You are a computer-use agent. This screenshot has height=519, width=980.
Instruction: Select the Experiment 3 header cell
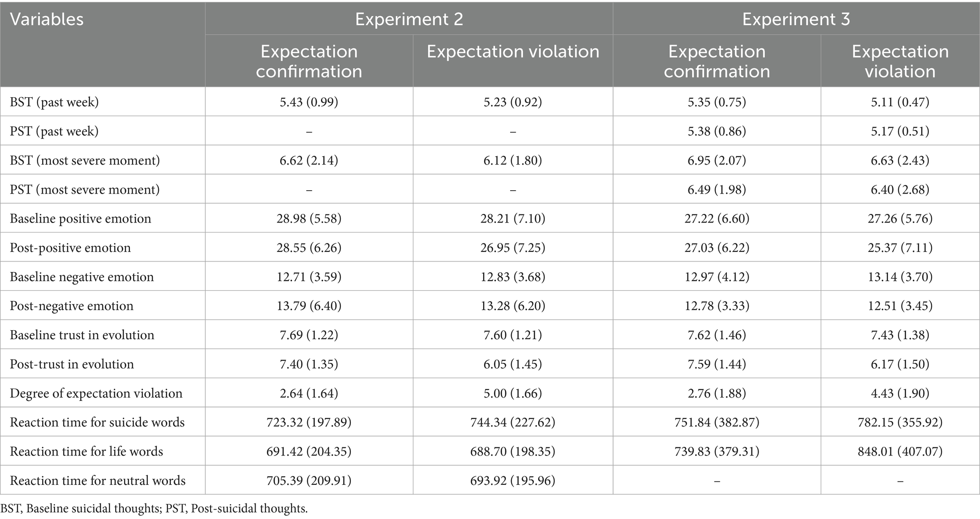pyautogui.click(x=796, y=19)
